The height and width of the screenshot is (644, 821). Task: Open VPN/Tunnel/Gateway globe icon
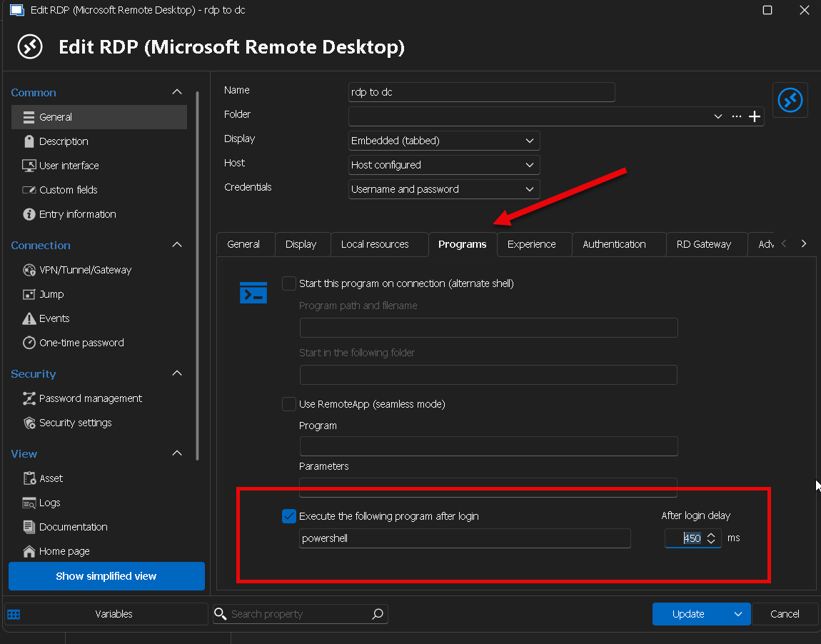pyautogui.click(x=29, y=270)
